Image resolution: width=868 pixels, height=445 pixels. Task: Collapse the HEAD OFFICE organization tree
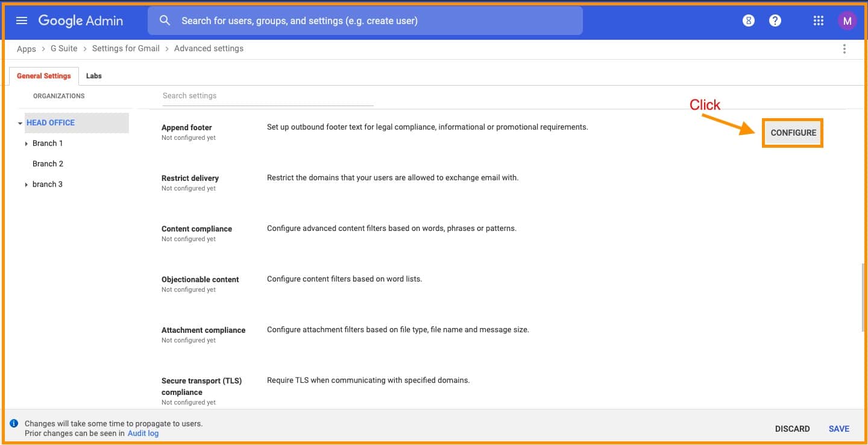tap(20, 123)
